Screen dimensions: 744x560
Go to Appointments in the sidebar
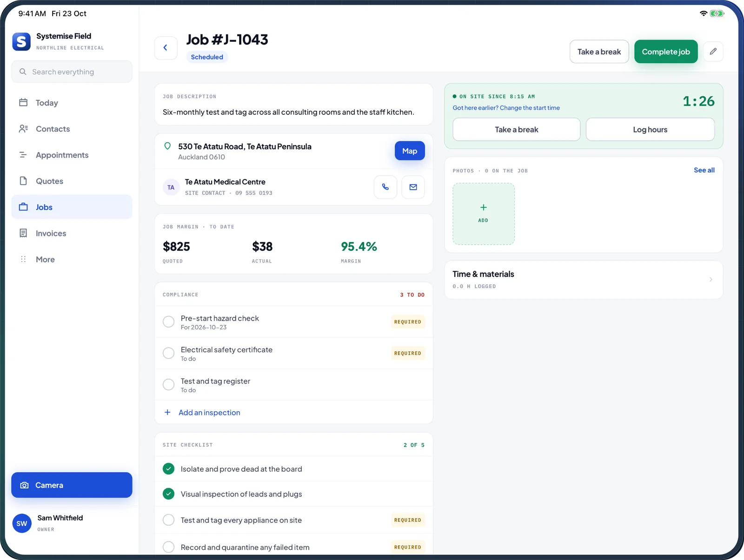pyautogui.click(x=72, y=155)
